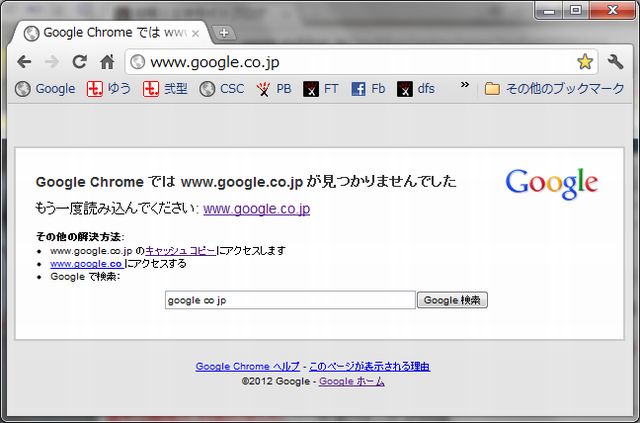Reload the page with the refresh icon
This screenshot has height=423, width=640.
click(x=79, y=62)
